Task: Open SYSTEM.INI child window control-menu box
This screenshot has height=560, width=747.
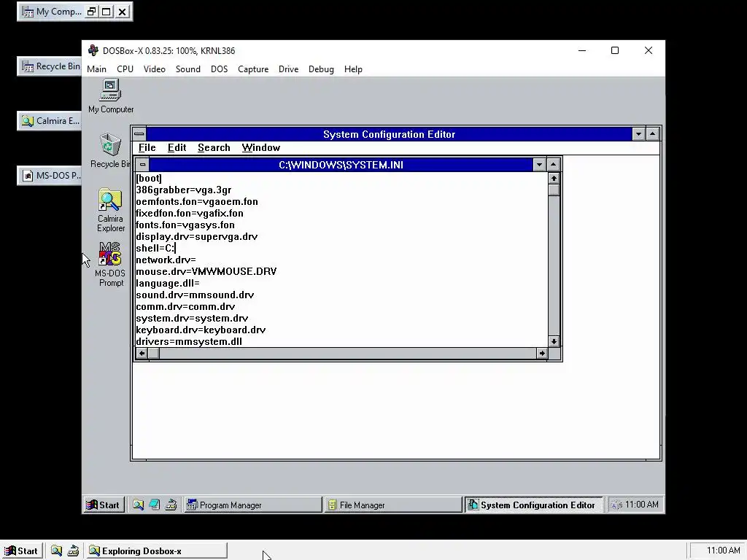Action: pyautogui.click(x=142, y=165)
